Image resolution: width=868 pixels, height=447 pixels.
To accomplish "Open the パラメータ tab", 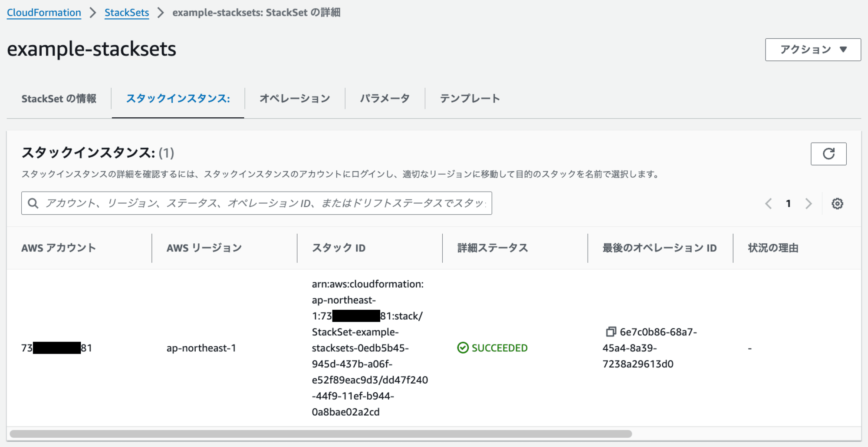I will [385, 99].
